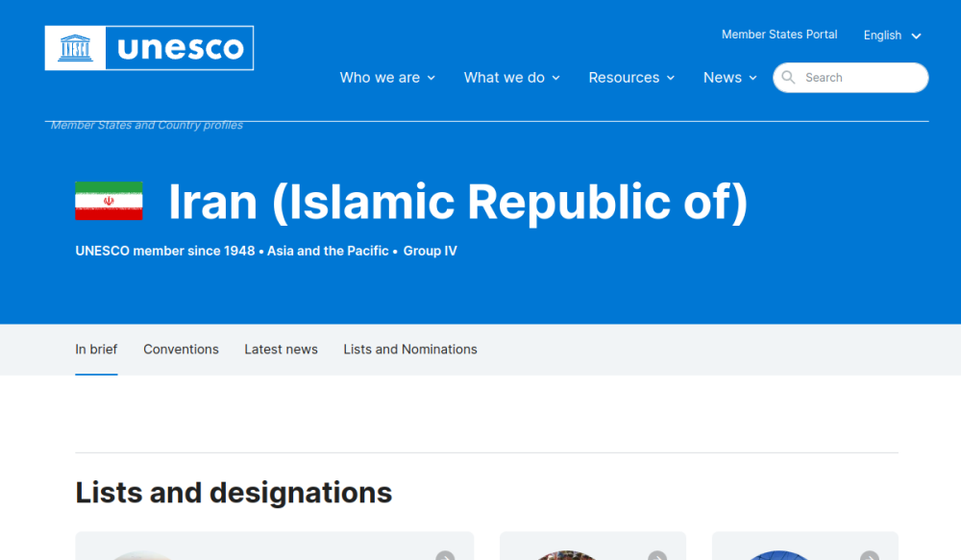Switch to the Conventions tab

click(x=181, y=350)
